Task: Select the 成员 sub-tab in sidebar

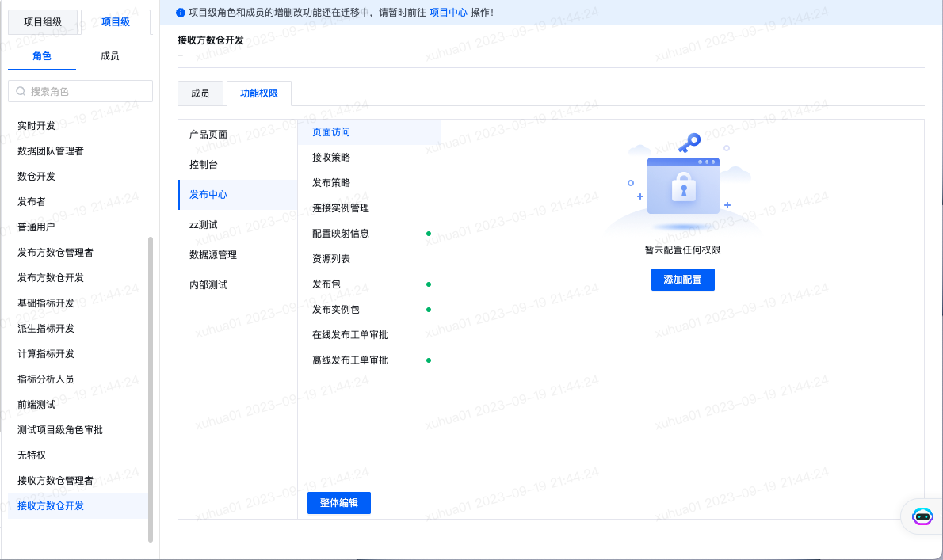Action: pos(109,56)
